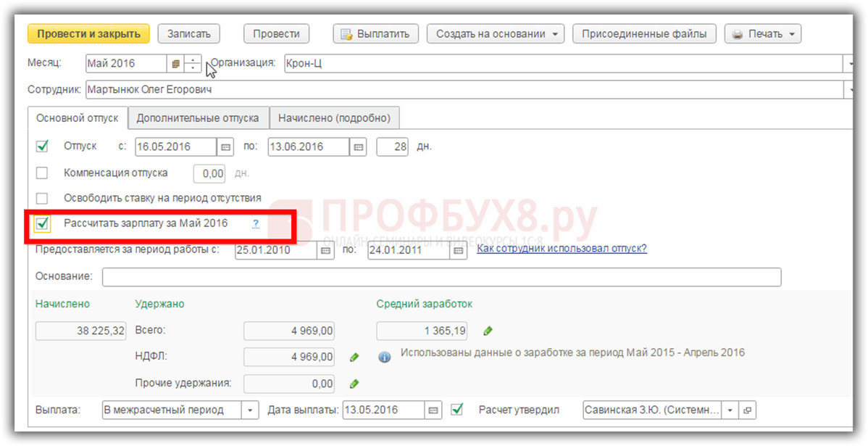This screenshot has width=868, height=446.
Task: Toggle Компенсация отпуска checkbox
Action: coord(42,173)
